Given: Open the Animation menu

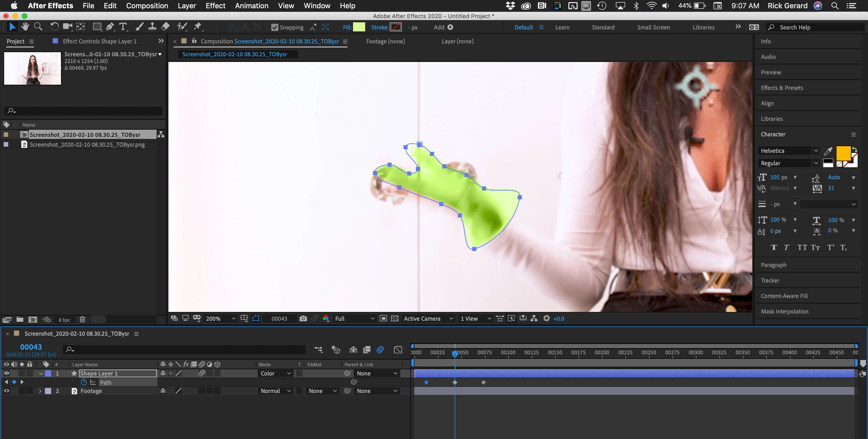Looking at the screenshot, I should (x=251, y=6).
